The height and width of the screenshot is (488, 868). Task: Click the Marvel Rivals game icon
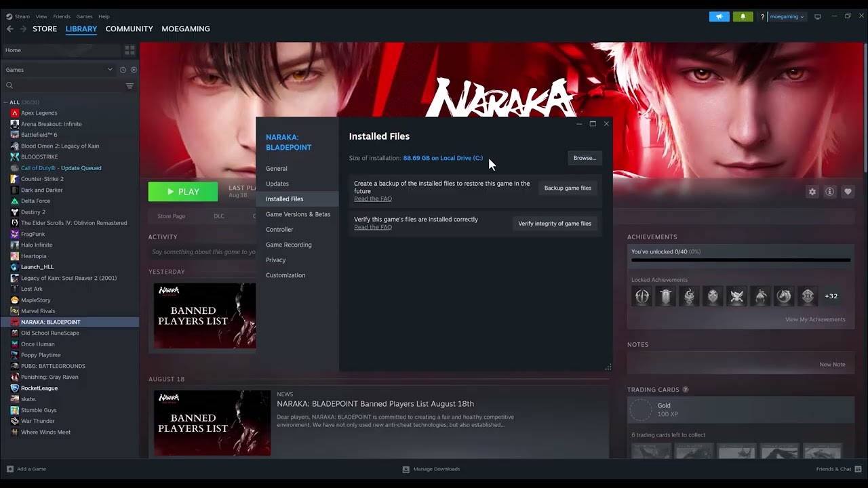point(15,311)
